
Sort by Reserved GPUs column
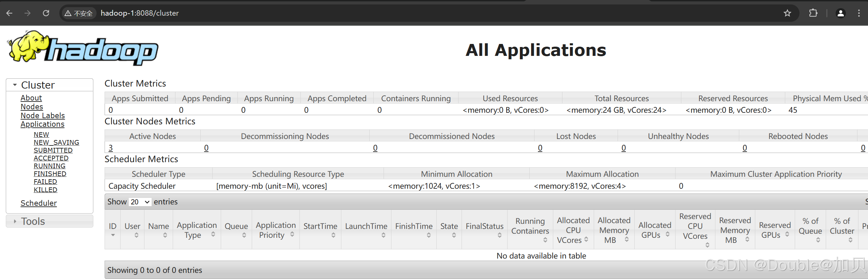[x=775, y=229]
